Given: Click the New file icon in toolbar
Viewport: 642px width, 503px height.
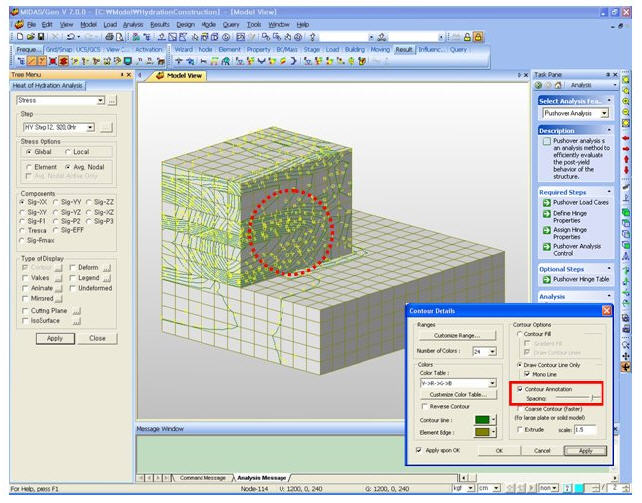Looking at the screenshot, I should tap(20, 36).
